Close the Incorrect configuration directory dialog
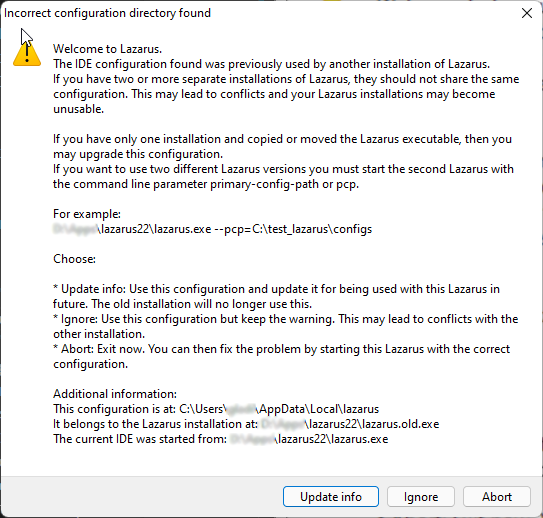Screen dimensions: 543x518 click(x=527, y=13)
